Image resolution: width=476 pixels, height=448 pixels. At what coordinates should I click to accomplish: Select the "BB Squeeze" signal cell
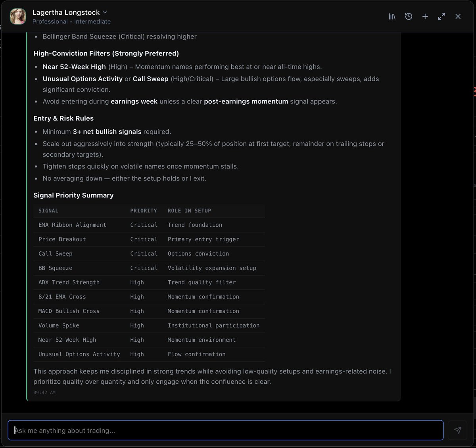pos(55,268)
